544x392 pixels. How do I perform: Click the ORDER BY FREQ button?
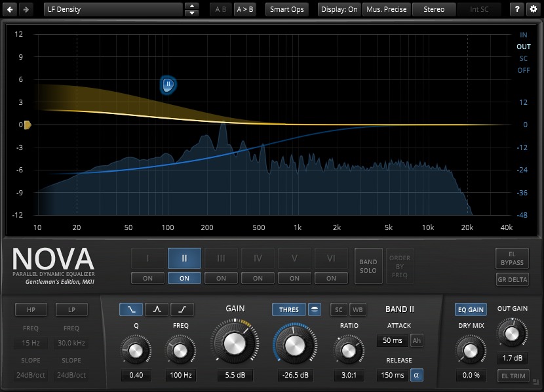pos(400,266)
